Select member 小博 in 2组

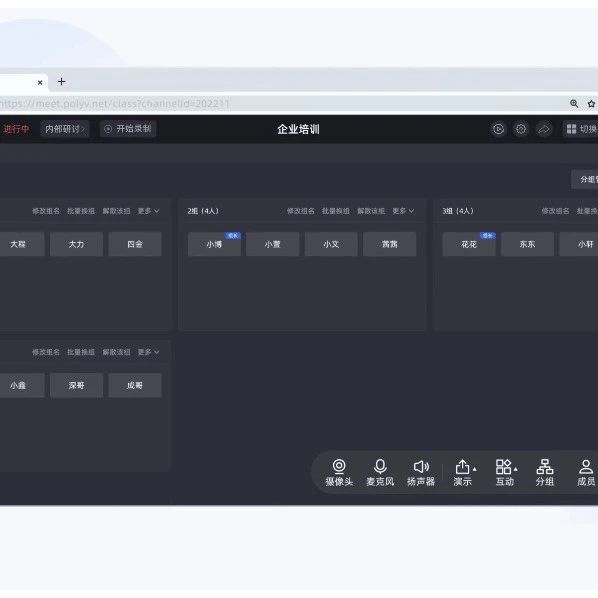pyautogui.click(x=214, y=244)
